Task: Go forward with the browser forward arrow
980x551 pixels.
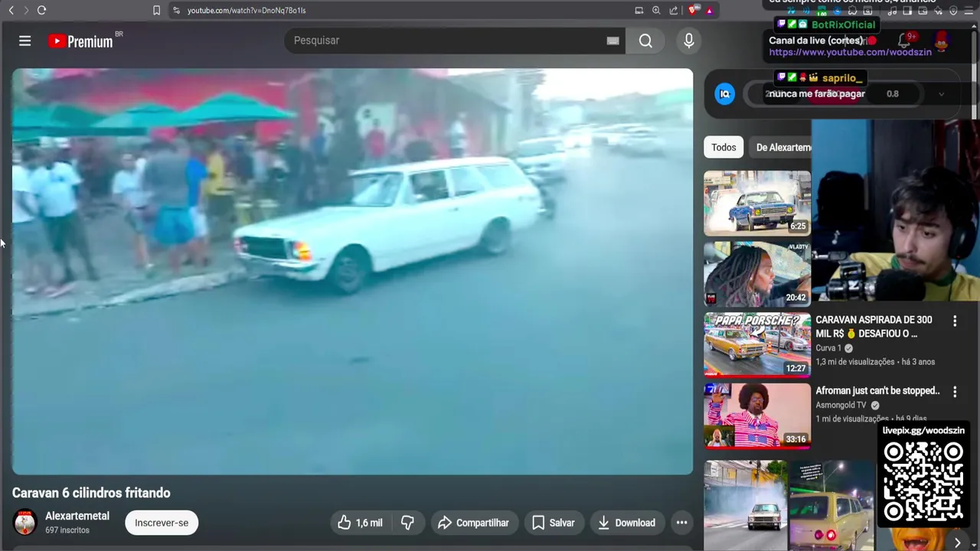Action: tap(25, 10)
